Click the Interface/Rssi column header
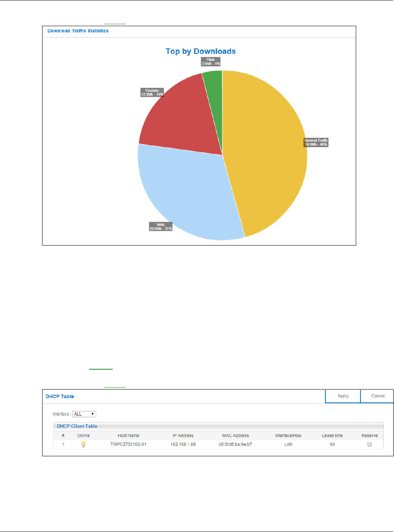Image resolution: width=394 pixels, height=532 pixels. (288, 436)
